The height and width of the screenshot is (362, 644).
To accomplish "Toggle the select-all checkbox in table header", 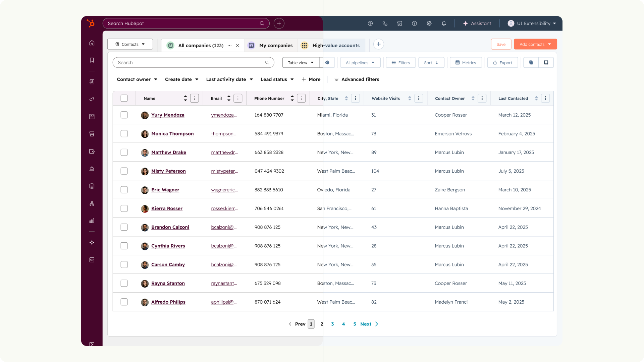I will (x=124, y=98).
